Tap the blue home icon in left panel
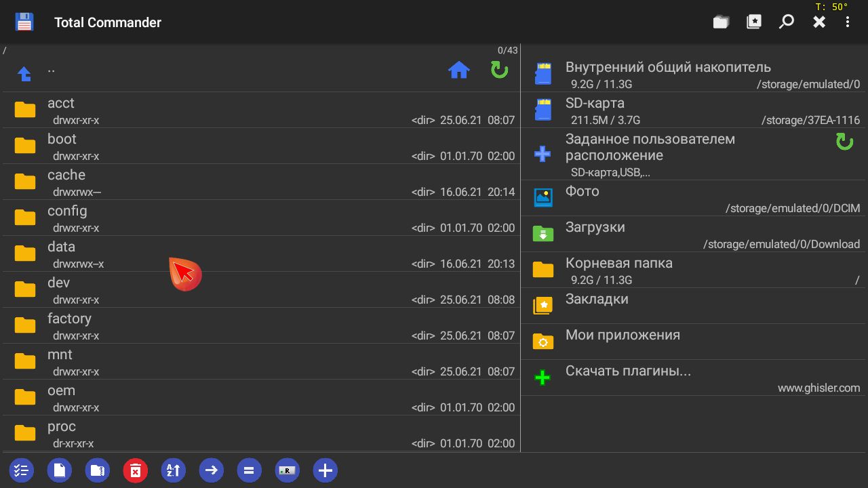The width and height of the screenshot is (868, 488). pyautogui.click(x=459, y=69)
